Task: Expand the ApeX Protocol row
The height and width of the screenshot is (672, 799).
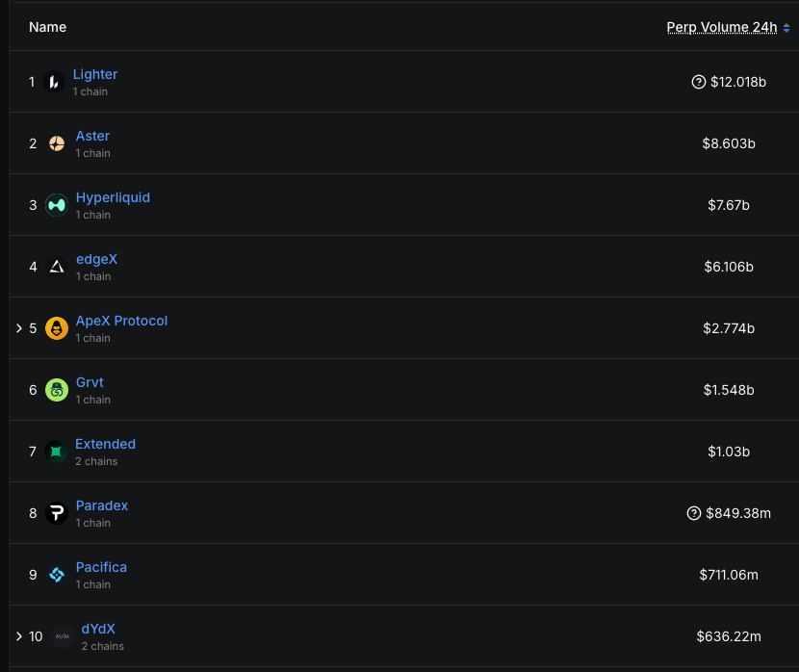Action: [18, 328]
